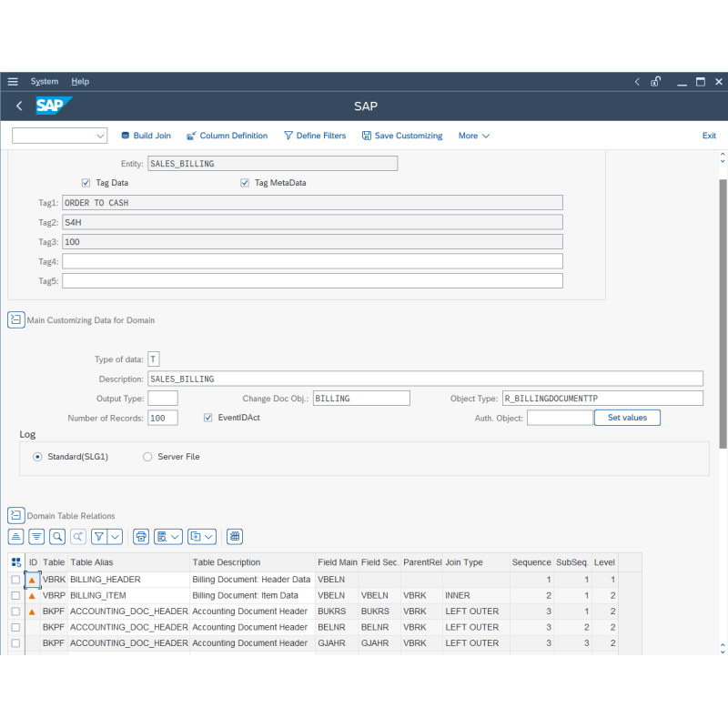Image resolution: width=728 pixels, height=728 pixels.
Task: Click the empty Tag5 input field
Action: pos(312,281)
